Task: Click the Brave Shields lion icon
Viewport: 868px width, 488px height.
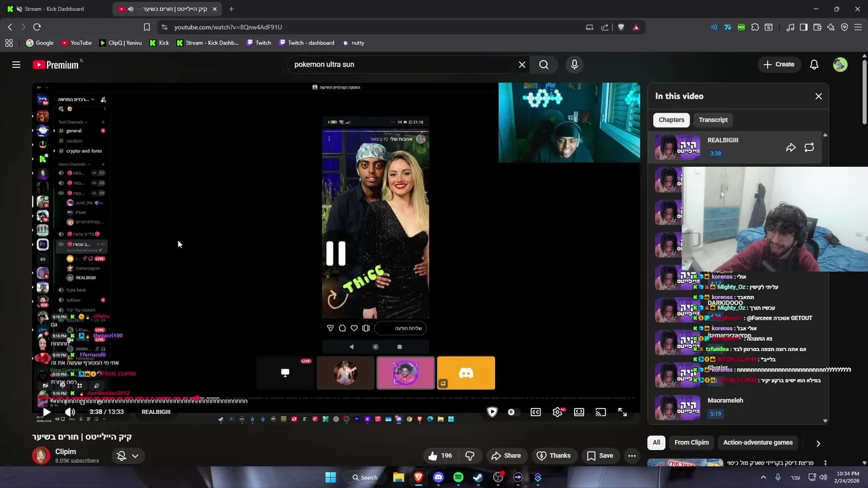Action: click(x=620, y=27)
